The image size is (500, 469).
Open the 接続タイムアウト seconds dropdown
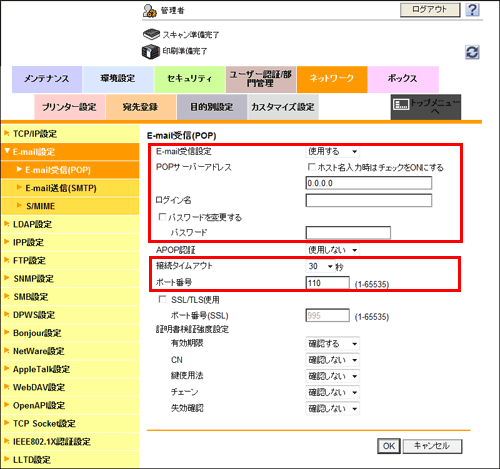320,266
